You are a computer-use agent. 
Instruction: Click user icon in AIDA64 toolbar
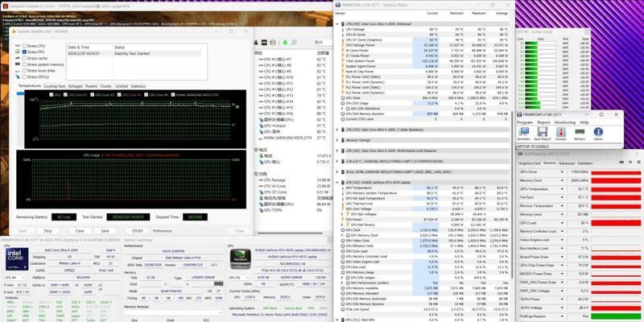coord(257,43)
